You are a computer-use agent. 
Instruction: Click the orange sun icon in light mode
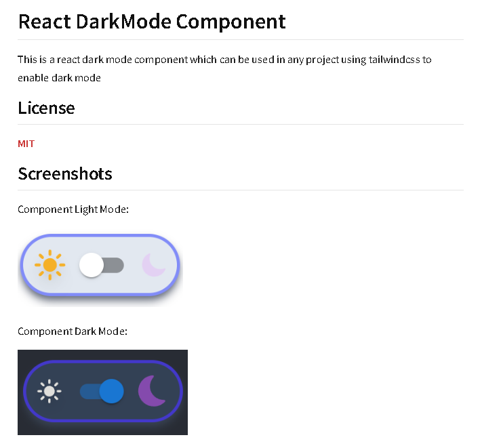coord(49,265)
